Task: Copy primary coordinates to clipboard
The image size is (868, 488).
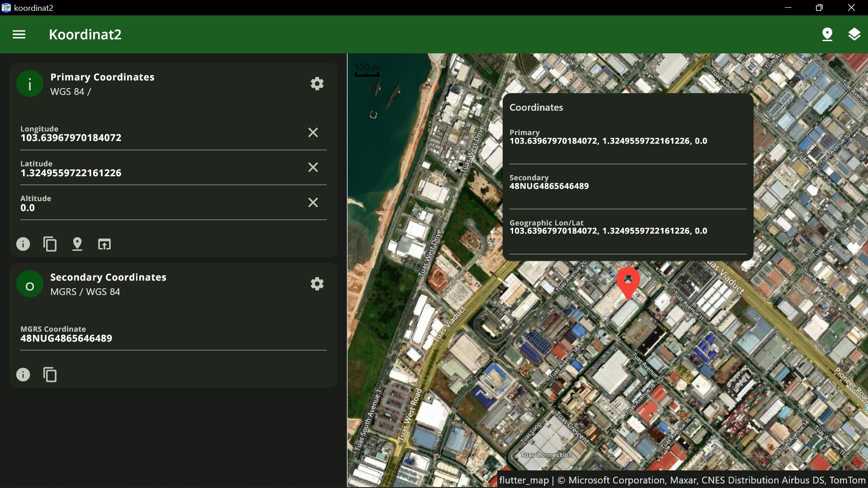Action: pyautogui.click(x=50, y=244)
